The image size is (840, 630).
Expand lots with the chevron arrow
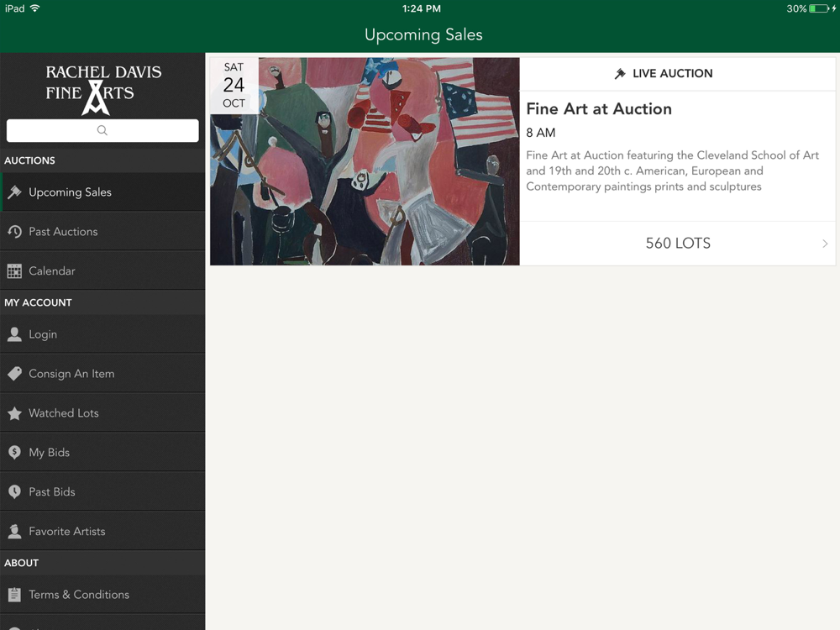pyautogui.click(x=825, y=244)
